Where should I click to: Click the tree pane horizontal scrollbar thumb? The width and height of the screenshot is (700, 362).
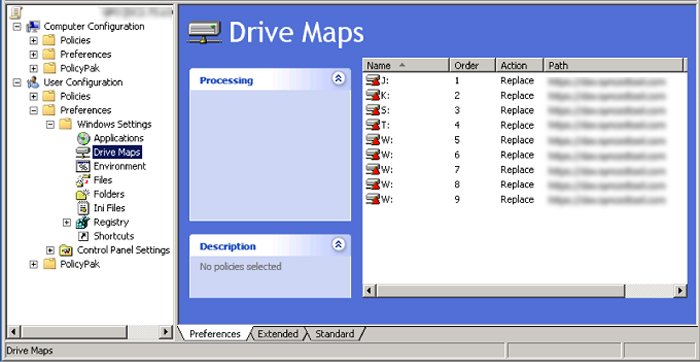(74, 332)
